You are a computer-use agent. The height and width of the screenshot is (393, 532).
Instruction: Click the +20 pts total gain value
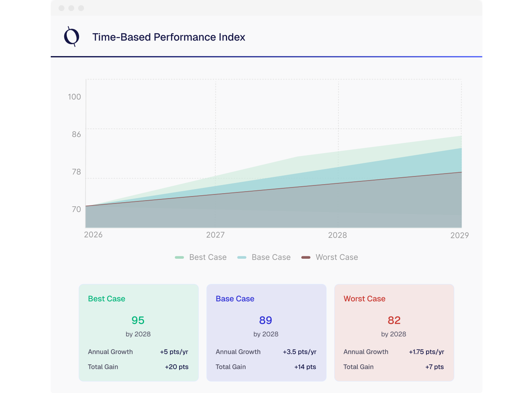point(176,367)
